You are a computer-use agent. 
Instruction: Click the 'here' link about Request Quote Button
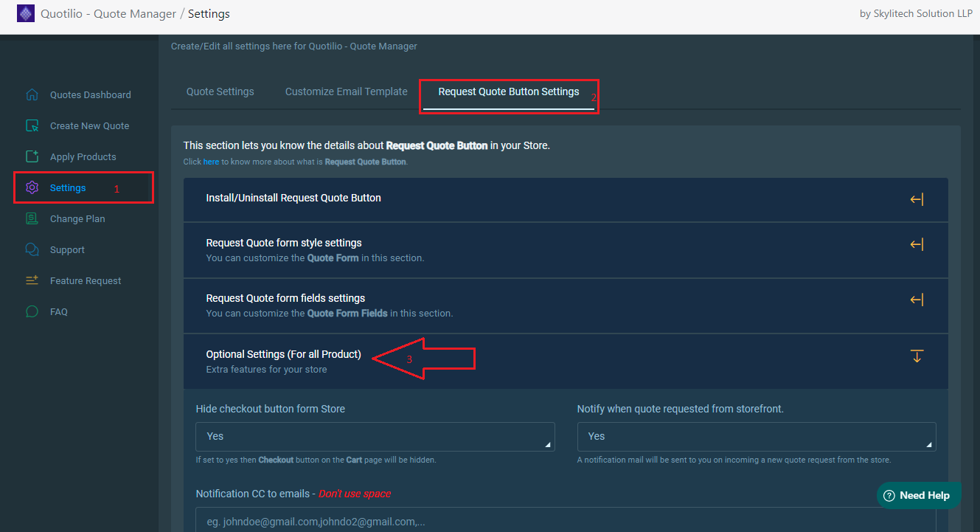[x=211, y=162]
